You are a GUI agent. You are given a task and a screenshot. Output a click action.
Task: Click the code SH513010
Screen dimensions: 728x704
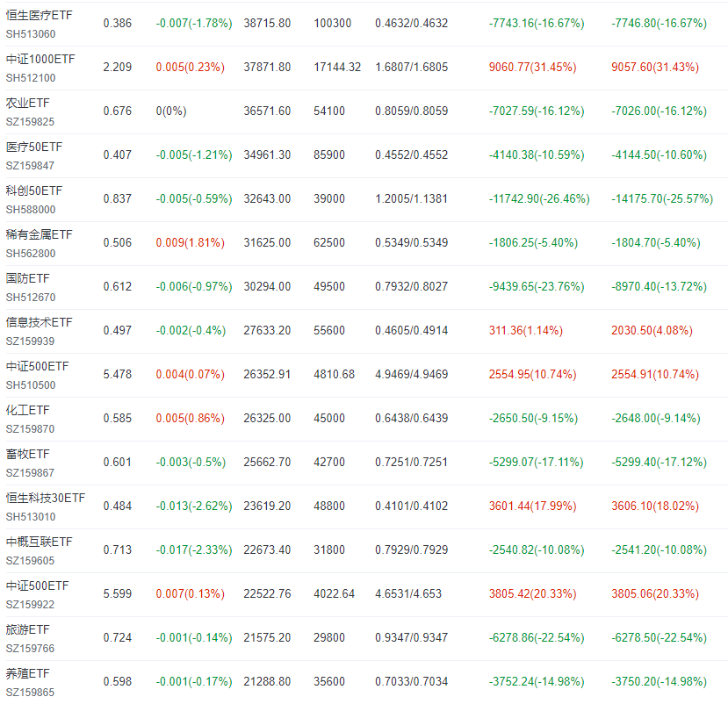(31, 516)
